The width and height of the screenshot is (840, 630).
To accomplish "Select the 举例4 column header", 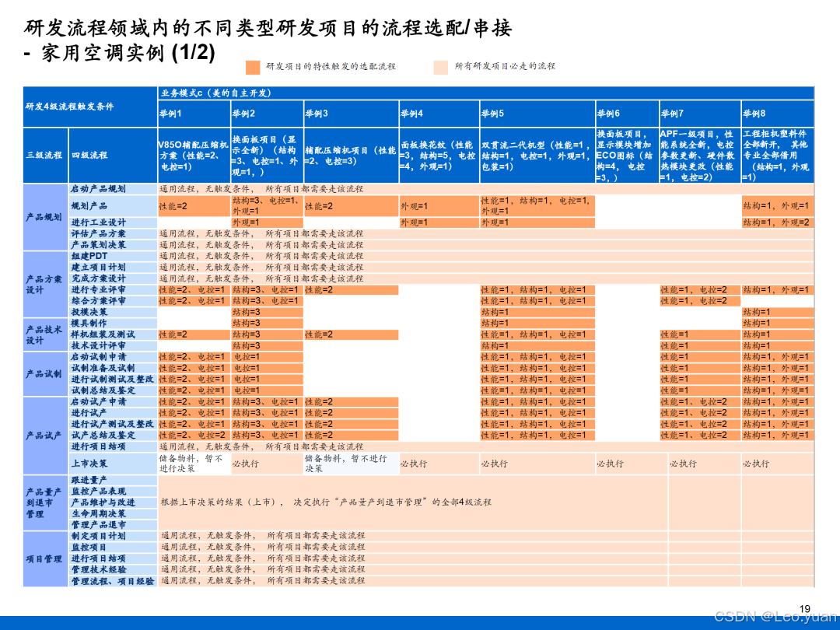I will coord(439,114).
